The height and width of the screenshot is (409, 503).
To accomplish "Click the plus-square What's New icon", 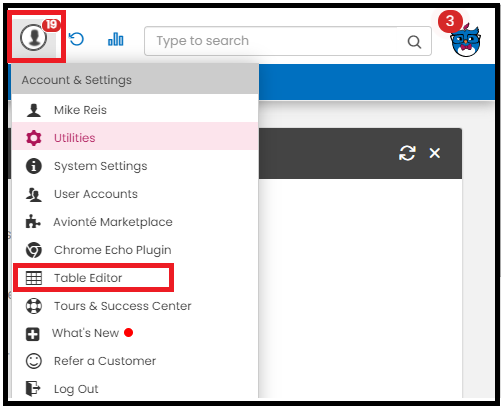I will (x=33, y=334).
